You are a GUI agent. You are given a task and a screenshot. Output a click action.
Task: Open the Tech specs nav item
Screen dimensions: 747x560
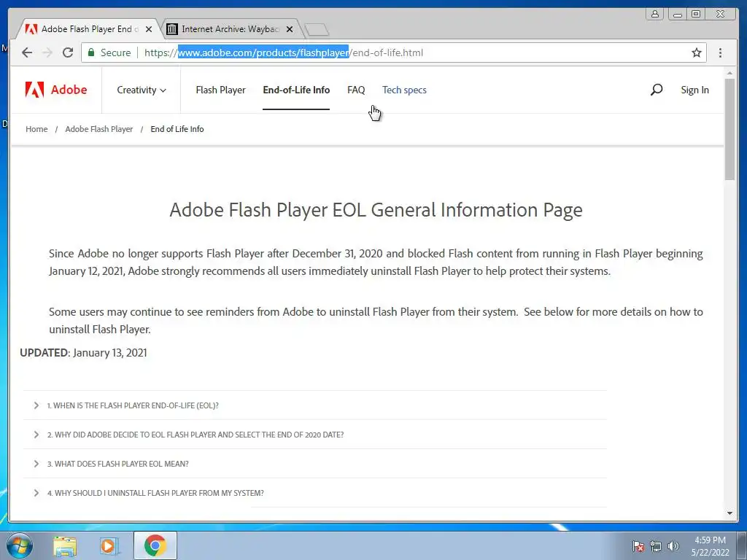(404, 90)
